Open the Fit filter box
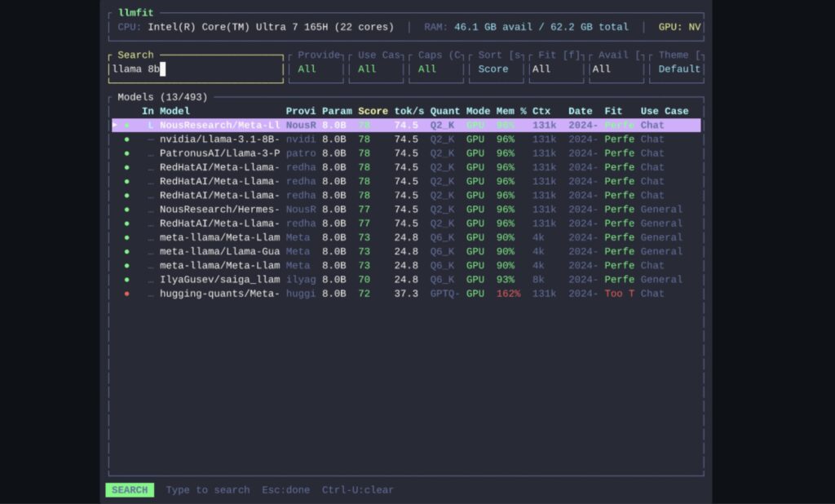Image resolution: width=835 pixels, height=504 pixels. [556, 69]
